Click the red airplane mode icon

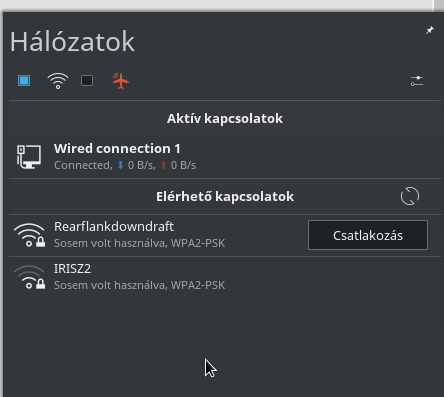pos(120,81)
